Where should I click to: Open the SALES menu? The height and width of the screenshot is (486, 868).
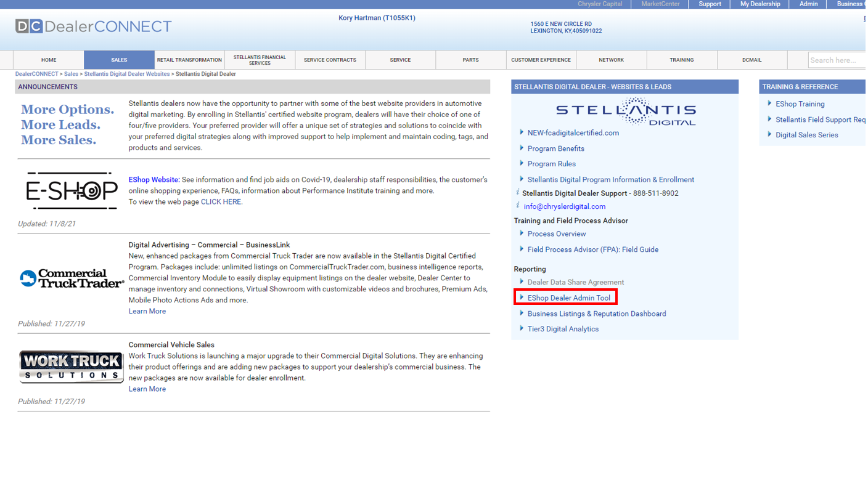pos(119,60)
